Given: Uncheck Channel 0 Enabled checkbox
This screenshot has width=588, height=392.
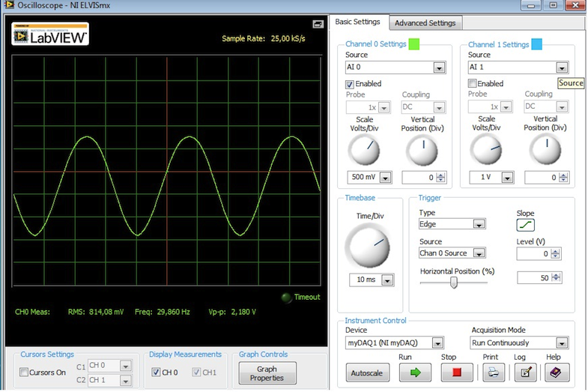Looking at the screenshot, I should point(350,84).
